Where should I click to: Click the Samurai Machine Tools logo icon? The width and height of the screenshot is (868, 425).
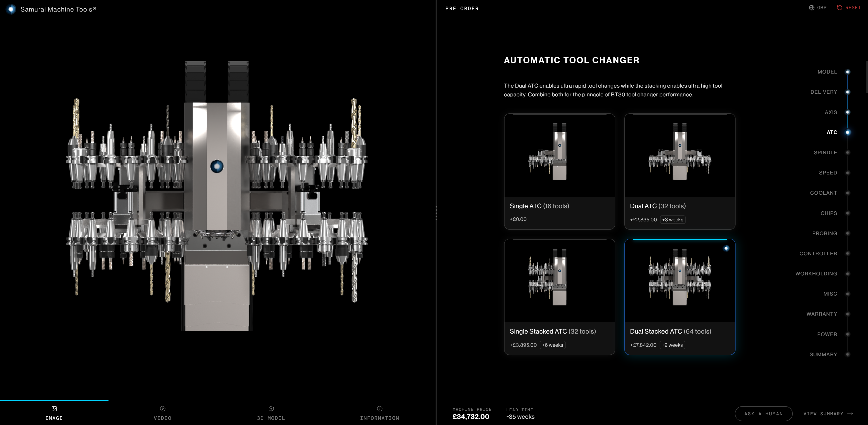11,9
